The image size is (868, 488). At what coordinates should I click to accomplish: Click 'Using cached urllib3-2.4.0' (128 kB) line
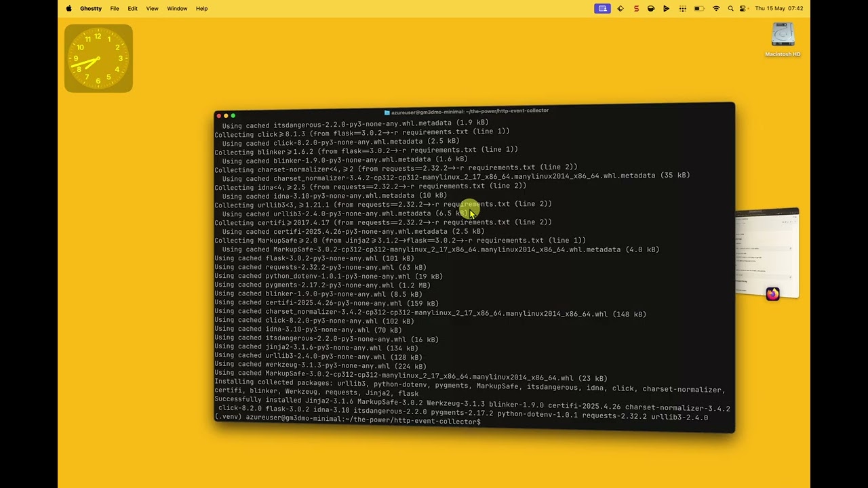pos(318,357)
